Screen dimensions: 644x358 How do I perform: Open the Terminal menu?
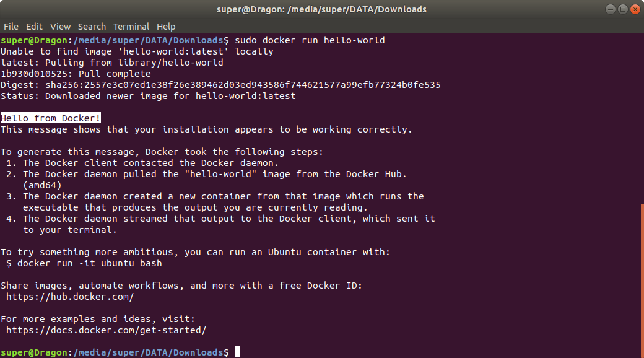pyautogui.click(x=131, y=26)
